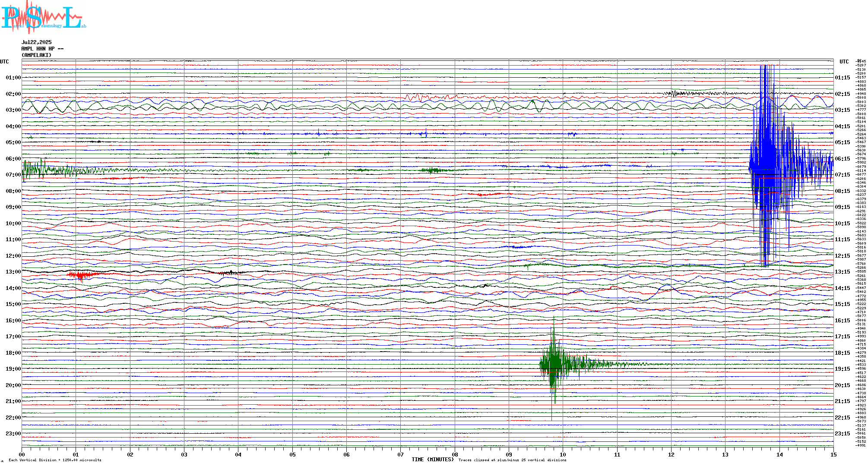Click minute tick 03 on bottom axis
868x466 pixels.
click(184, 454)
